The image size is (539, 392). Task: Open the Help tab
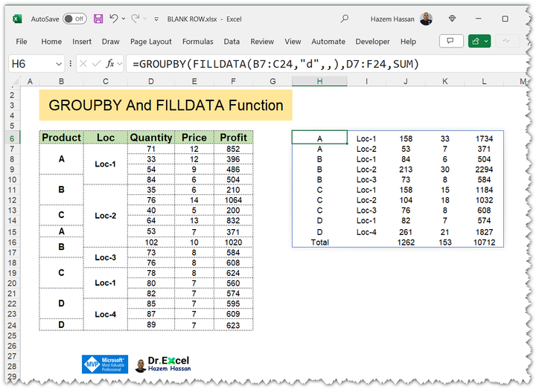coord(408,42)
